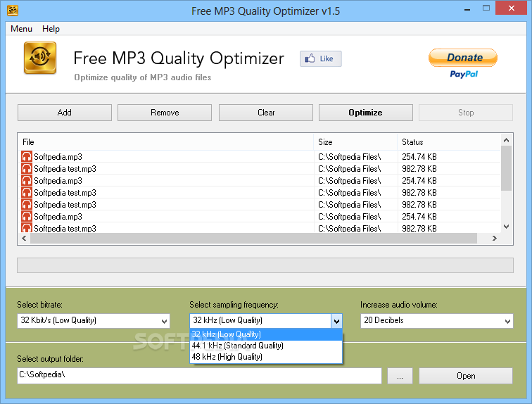Click the Clear button
The width and height of the screenshot is (532, 404).
(x=266, y=113)
